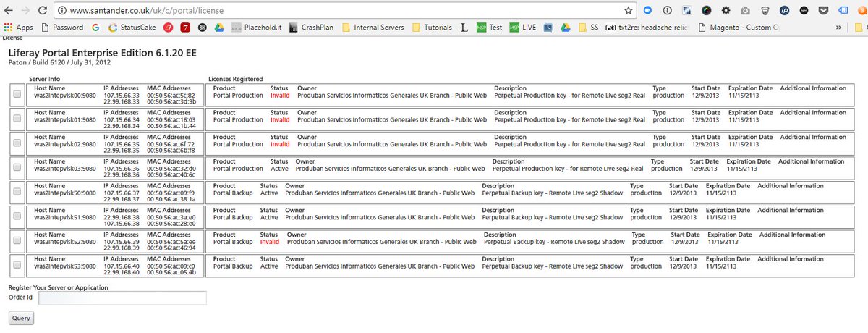Image resolution: width=868 pixels, height=333 pixels.
Task: Open the blue clock bookmark icon
Action: 548,28
